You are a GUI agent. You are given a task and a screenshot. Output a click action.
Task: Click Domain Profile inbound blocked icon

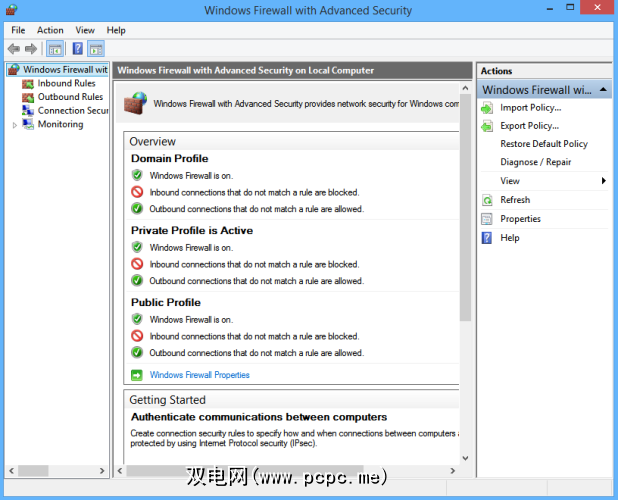coord(137,192)
